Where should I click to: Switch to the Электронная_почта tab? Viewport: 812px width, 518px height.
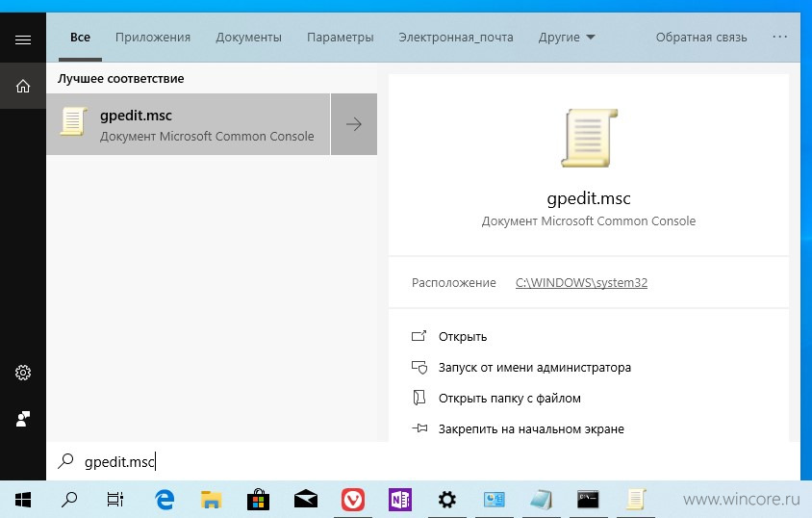(x=456, y=38)
